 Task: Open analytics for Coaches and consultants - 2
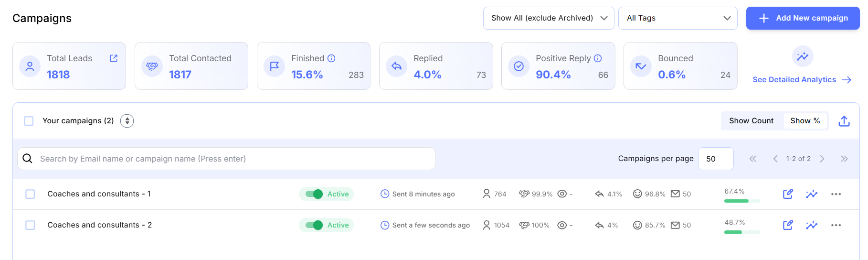pyautogui.click(x=812, y=225)
